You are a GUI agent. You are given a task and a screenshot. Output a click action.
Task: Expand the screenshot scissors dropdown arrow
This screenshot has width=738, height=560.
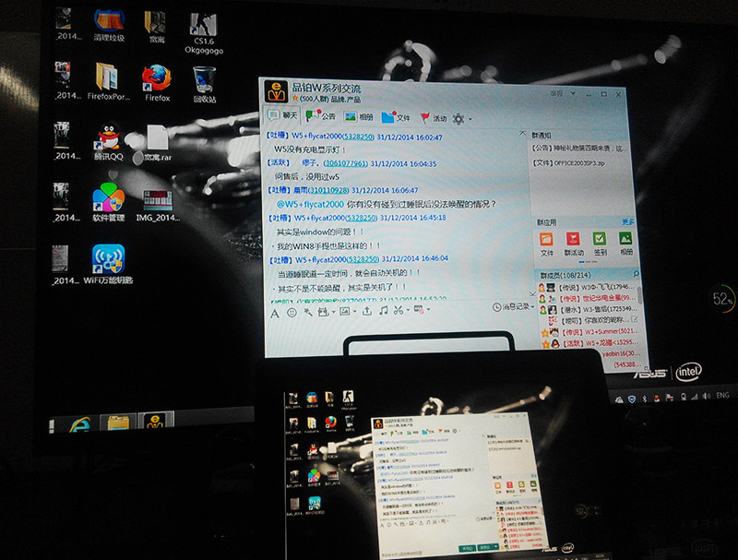408,309
